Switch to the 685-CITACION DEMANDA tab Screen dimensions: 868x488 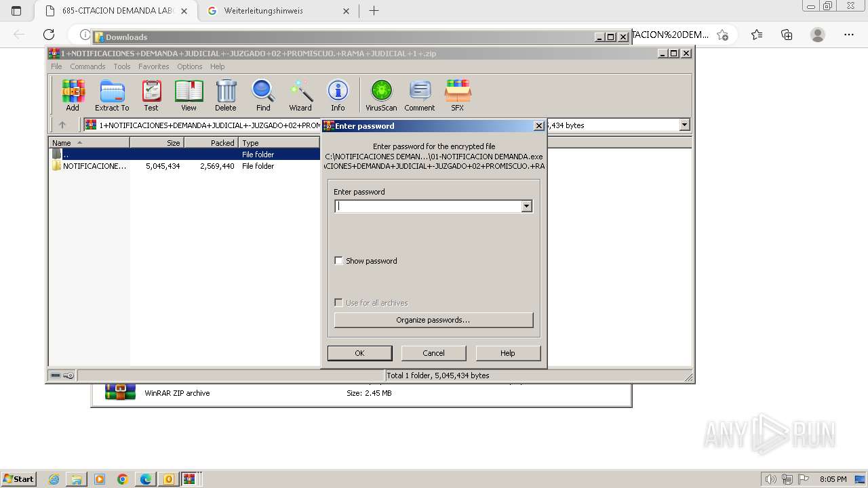click(118, 11)
